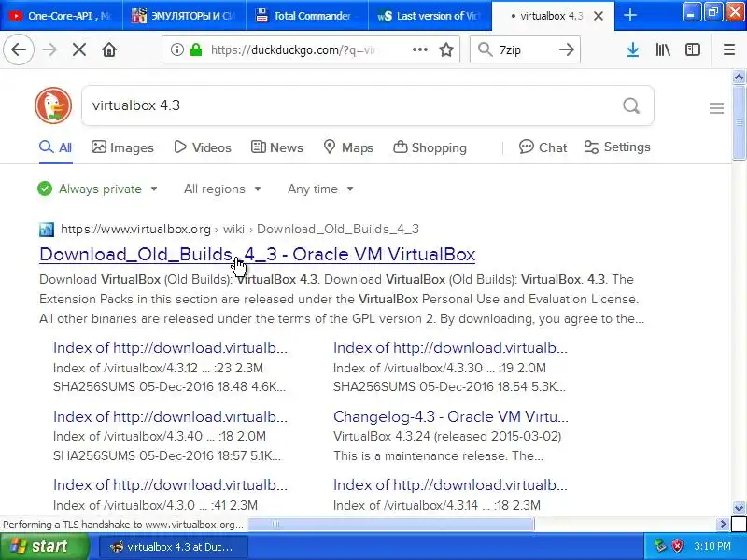Switch to the One-Core-API YouTube tab
Viewport: 747px width, 560px height.
(x=62, y=16)
